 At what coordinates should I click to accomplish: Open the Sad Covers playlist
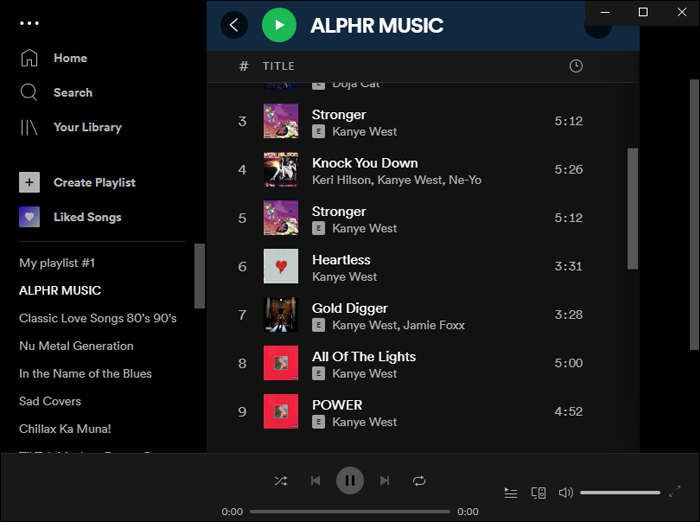[x=50, y=401]
